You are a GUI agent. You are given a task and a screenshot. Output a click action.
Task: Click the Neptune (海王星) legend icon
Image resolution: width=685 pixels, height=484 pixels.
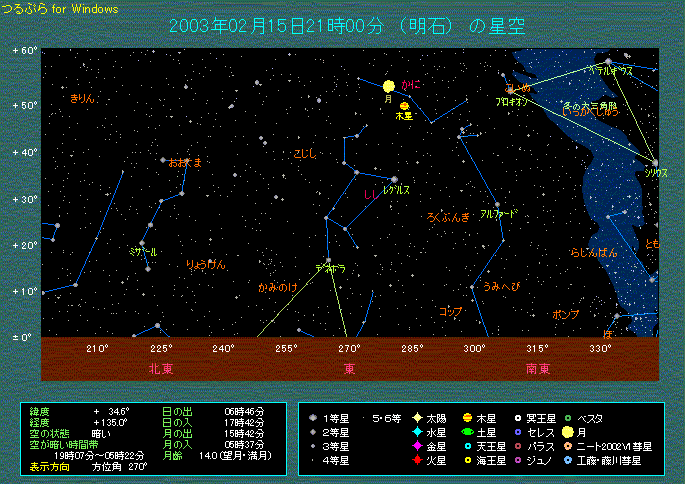[x=468, y=461]
